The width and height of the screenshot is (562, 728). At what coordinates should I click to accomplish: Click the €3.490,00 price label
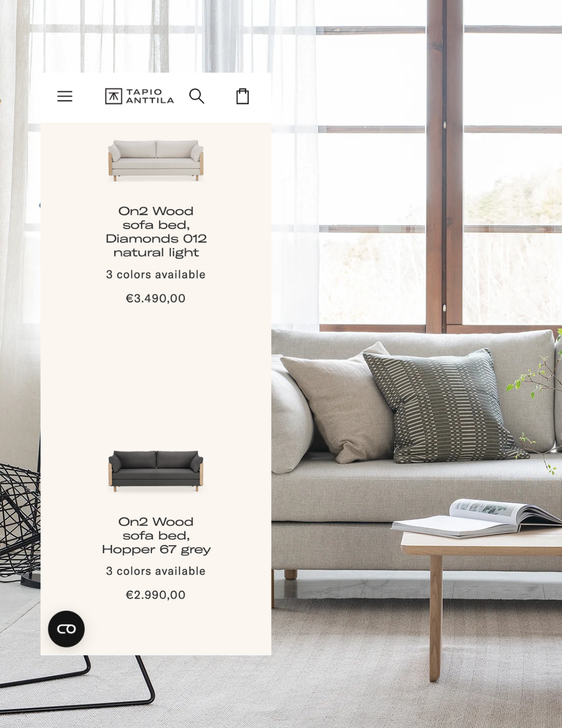[156, 298]
